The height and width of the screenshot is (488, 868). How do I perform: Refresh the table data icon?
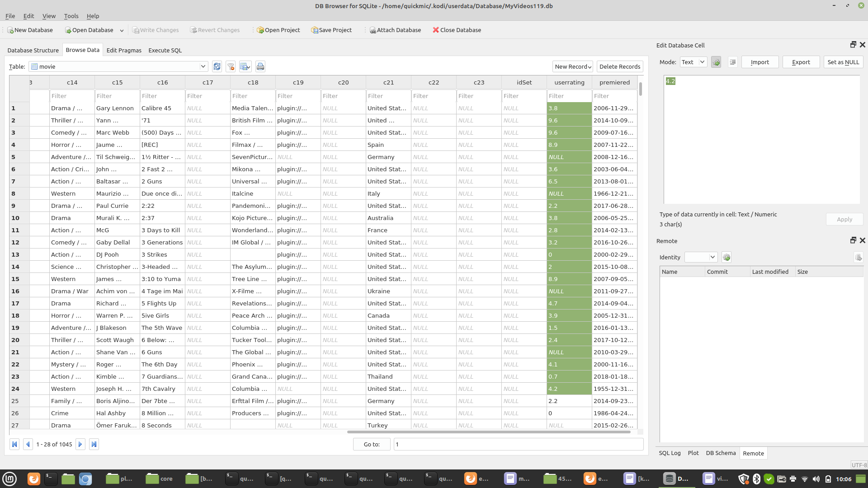217,66
